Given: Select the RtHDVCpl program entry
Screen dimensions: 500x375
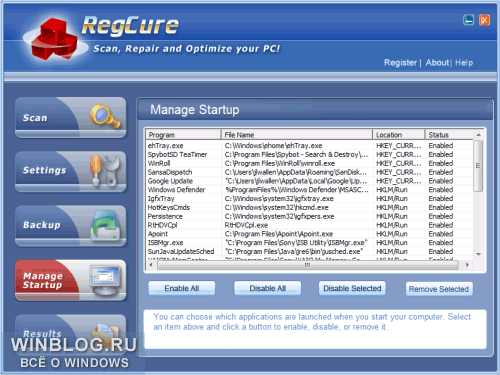Looking at the screenshot, I should 310,225.
